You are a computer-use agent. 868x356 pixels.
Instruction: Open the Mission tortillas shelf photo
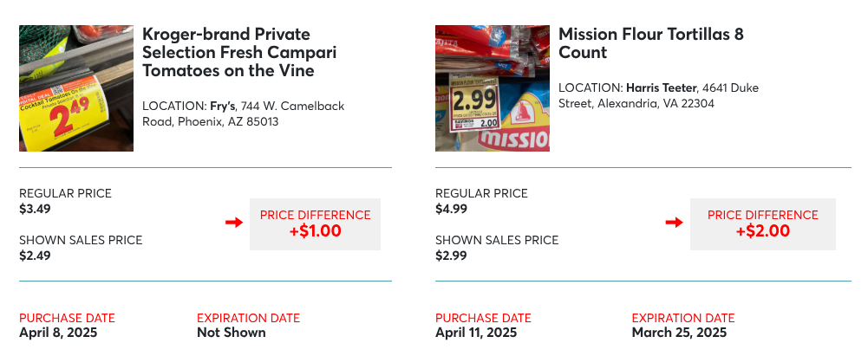pos(493,88)
